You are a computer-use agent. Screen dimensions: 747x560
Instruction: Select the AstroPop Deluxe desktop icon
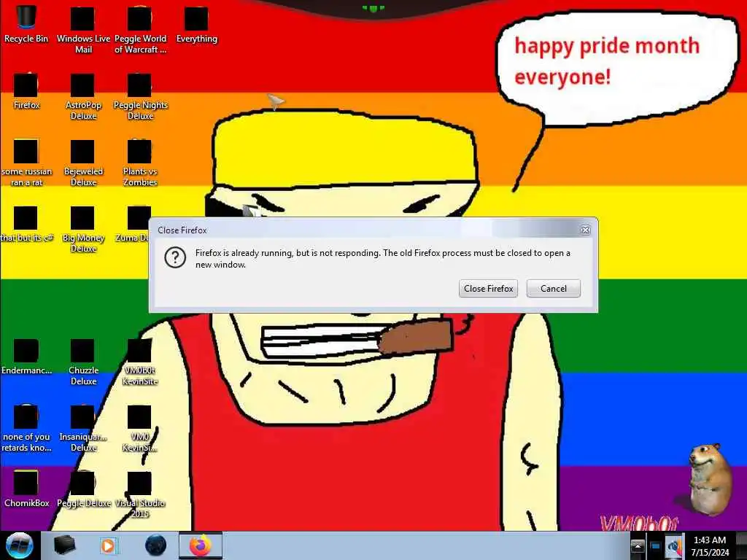point(83,96)
